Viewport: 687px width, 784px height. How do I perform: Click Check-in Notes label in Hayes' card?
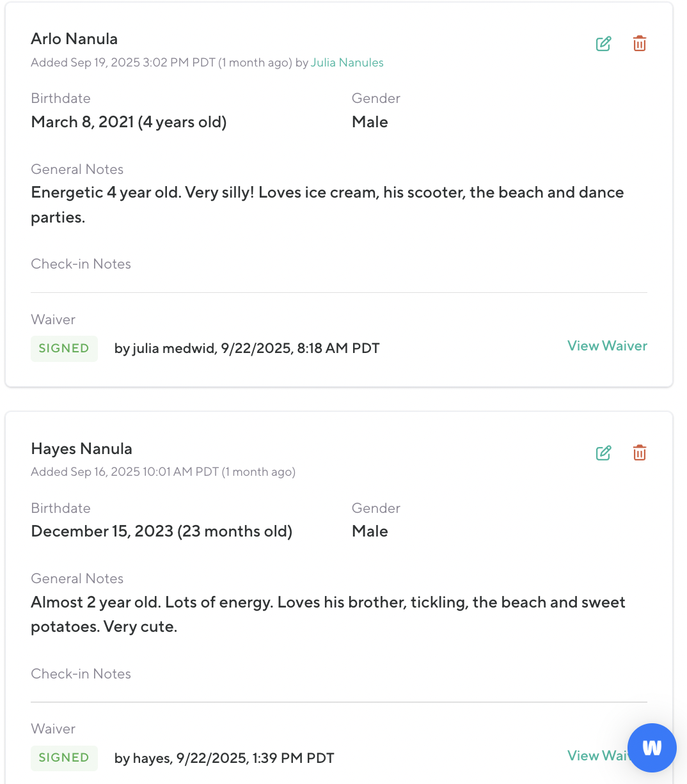[81, 674]
